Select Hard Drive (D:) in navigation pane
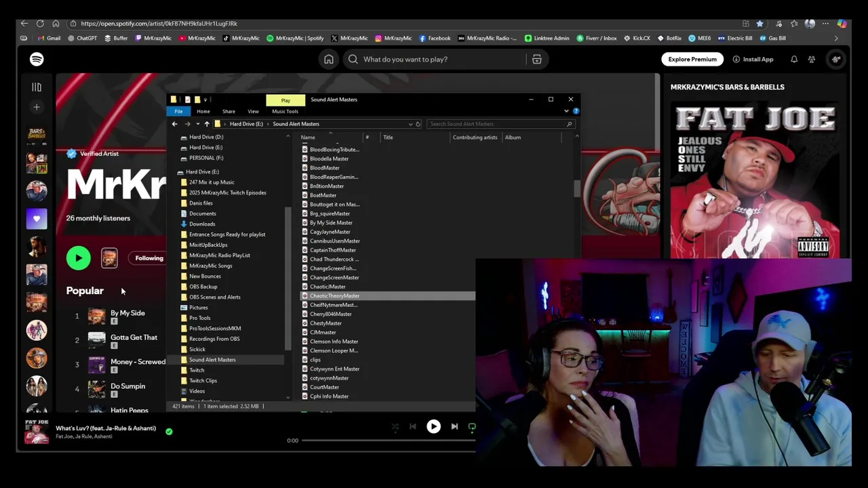 click(x=206, y=137)
